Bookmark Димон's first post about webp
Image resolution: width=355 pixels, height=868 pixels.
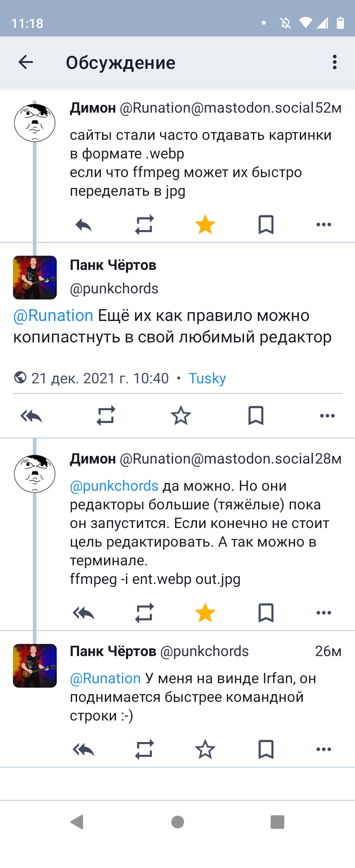(x=266, y=224)
